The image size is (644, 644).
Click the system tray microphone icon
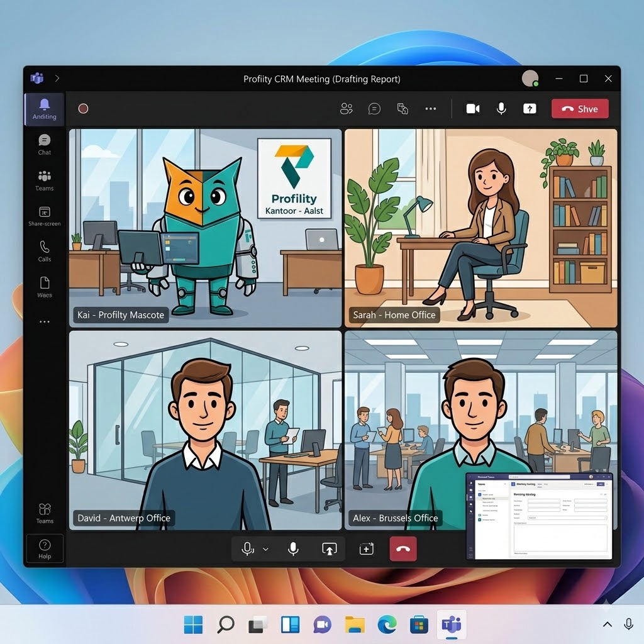tap(628, 625)
